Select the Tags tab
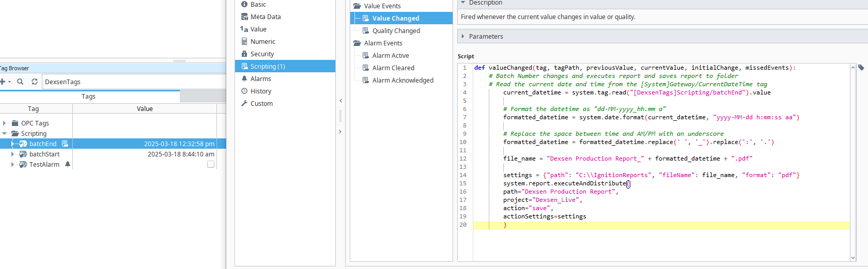Image resolution: width=868 pixels, height=269 pixels. coord(88,97)
